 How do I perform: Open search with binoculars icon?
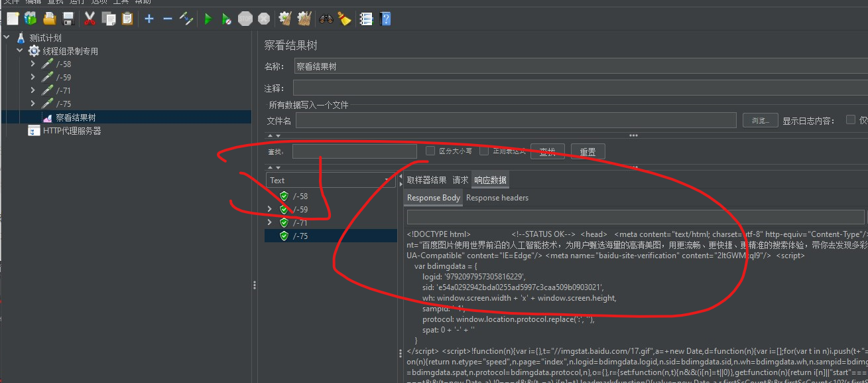point(326,19)
